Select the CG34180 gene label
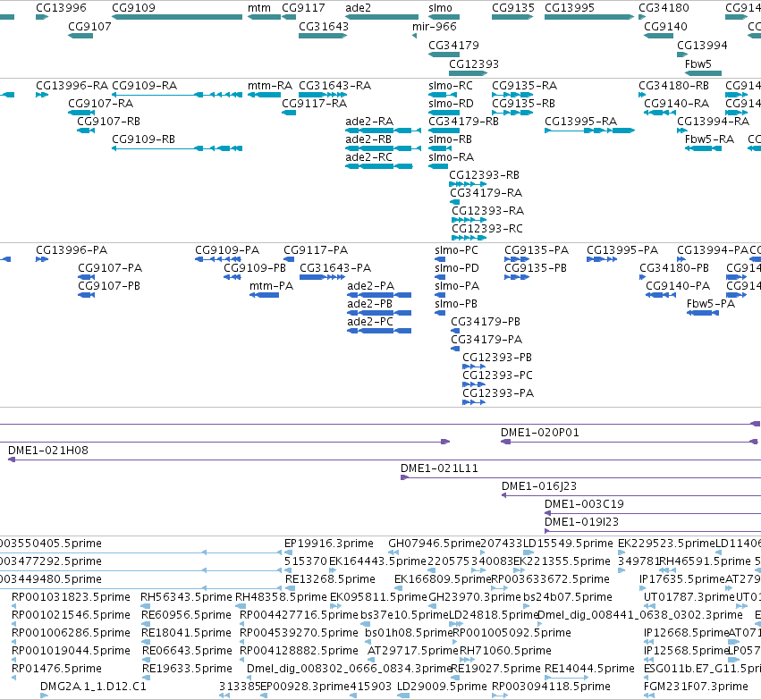Image resolution: width=761 pixels, height=700 pixels. pyautogui.click(x=664, y=8)
